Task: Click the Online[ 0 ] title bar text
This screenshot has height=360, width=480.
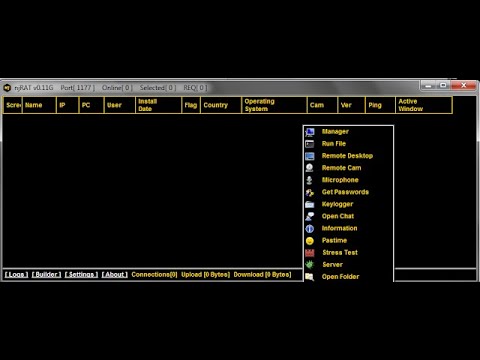Action: (117, 88)
